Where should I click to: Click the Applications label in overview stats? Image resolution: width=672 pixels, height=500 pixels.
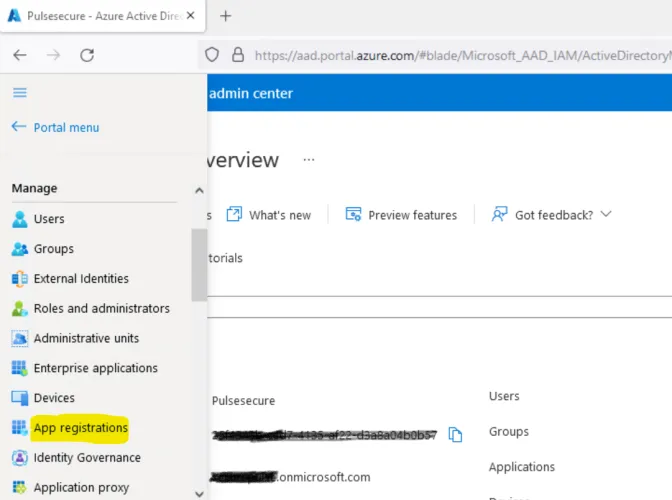click(522, 467)
